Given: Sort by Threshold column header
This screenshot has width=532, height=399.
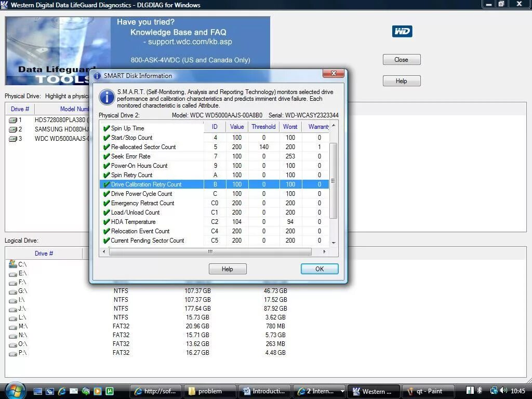Looking at the screenshot, I should 263,127.
